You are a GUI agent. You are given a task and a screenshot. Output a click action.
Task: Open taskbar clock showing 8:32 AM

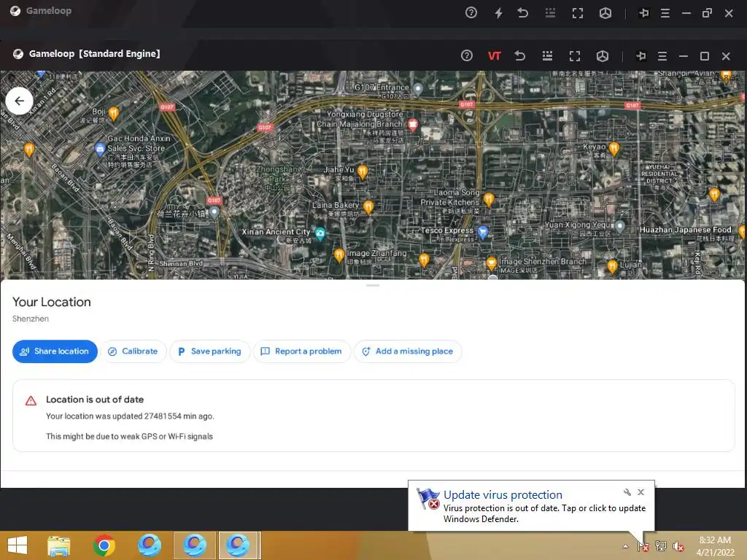coord(715,546)
